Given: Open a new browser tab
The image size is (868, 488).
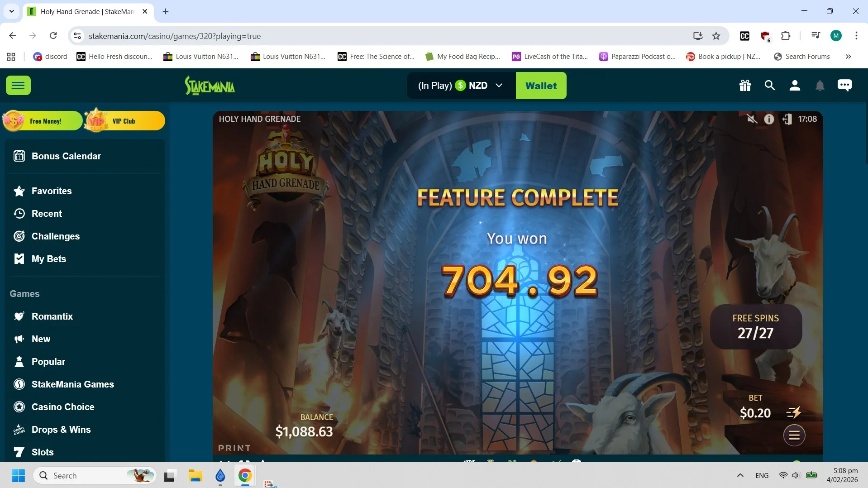Looking at the screenshot, I should [166, 11].
